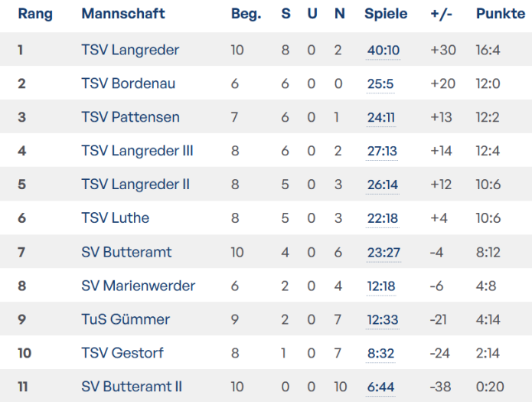Open the SV Butteramt team link
The width and height of the screenshot is (532, 402).
(126, 252)
